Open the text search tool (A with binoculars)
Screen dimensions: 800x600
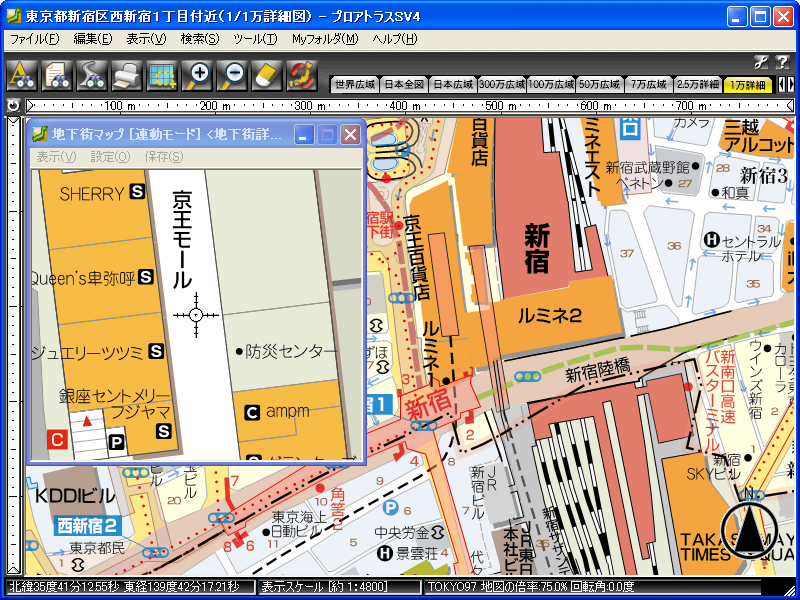pos(22,76)
